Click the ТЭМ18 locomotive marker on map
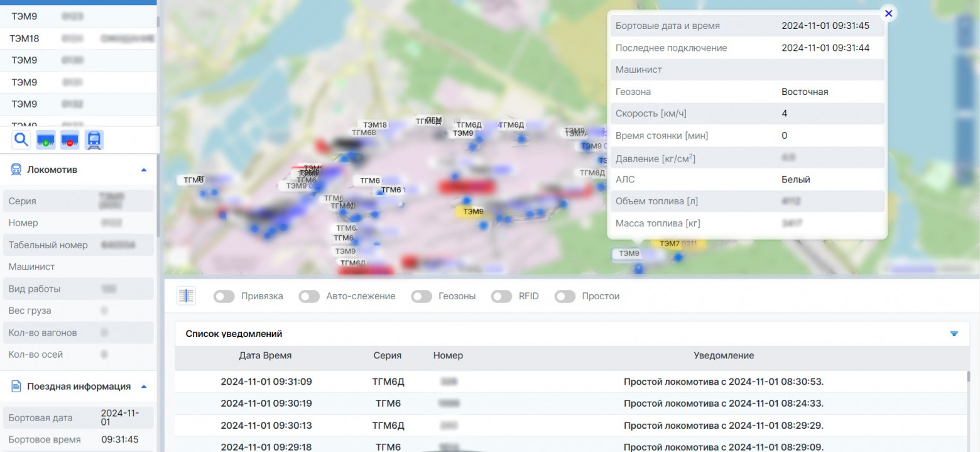 tap(374, 125)
